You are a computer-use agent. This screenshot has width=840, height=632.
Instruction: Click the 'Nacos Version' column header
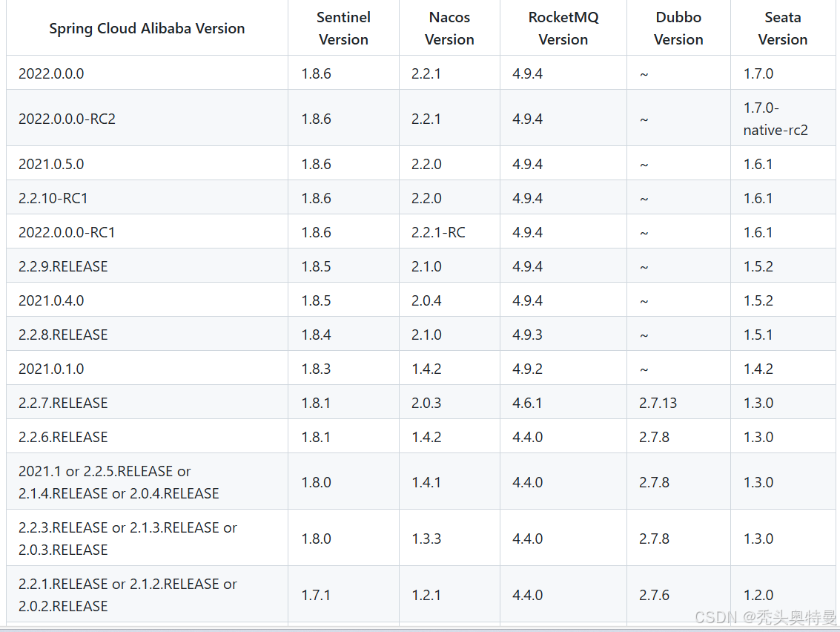pyautogui.click(x=449, y=28)
